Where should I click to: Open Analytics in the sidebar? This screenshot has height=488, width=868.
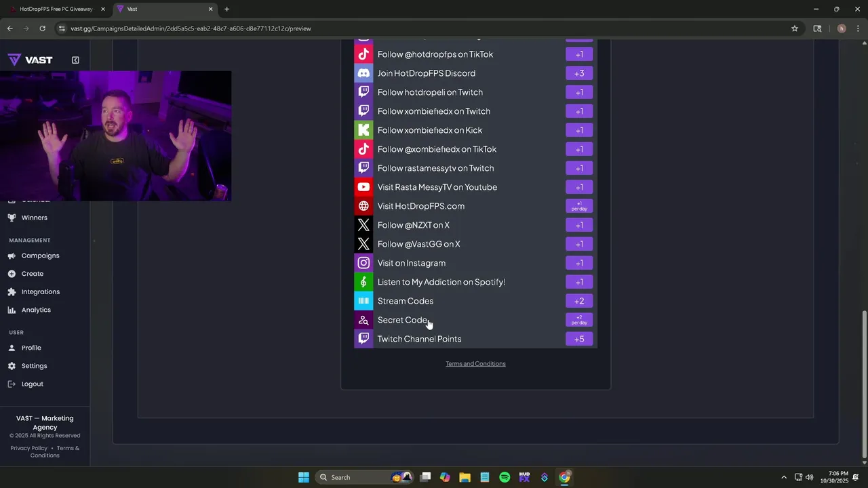coord(36,310)
